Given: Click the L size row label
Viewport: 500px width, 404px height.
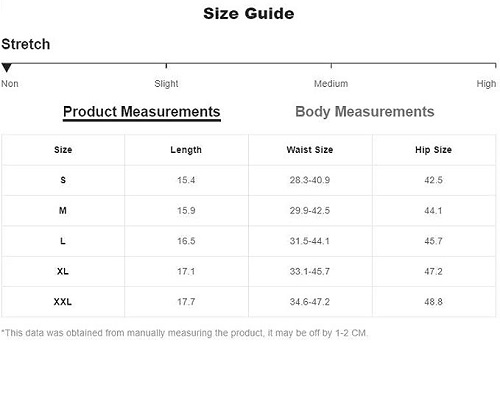Looking at the screenshot, I should [63, 241].
